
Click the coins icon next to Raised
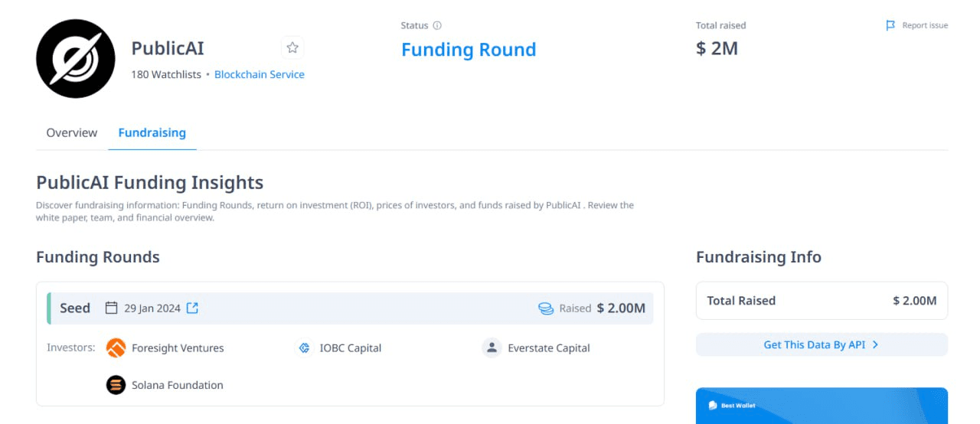tap(546, 308)
